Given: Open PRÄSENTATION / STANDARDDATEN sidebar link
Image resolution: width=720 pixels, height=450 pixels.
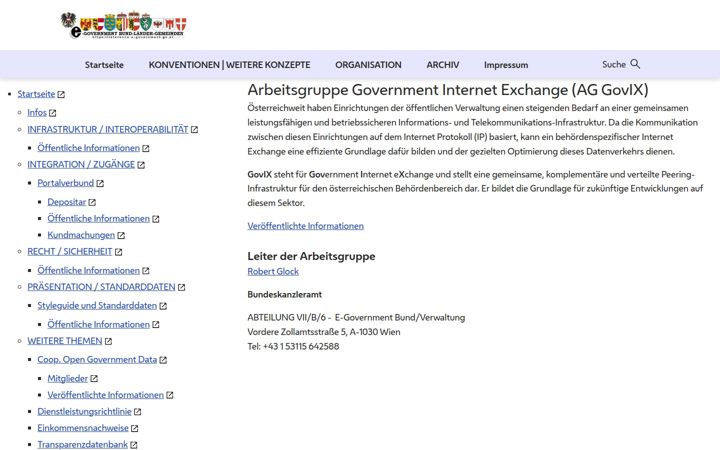Looking at the screenshot, I should pos(101,287).
